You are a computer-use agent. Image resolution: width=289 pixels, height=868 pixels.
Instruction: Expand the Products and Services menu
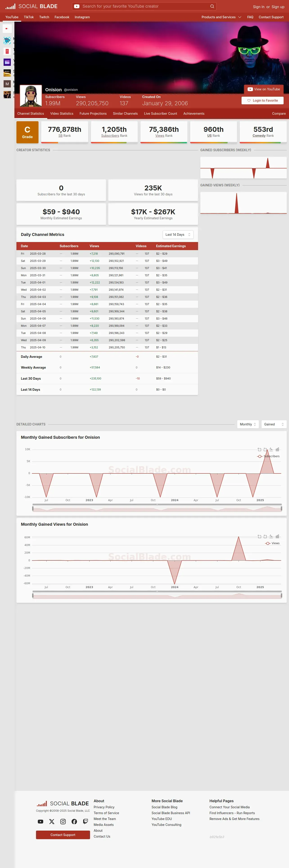221,17
